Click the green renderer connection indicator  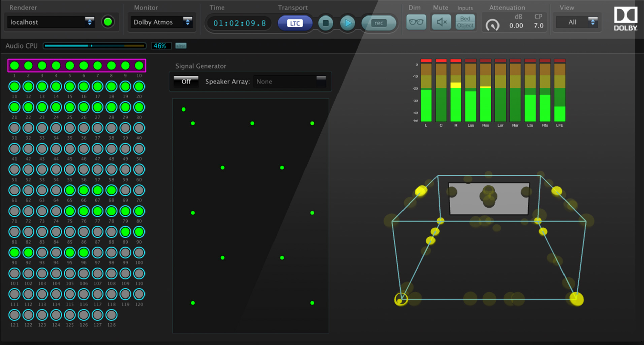[108, 22]
